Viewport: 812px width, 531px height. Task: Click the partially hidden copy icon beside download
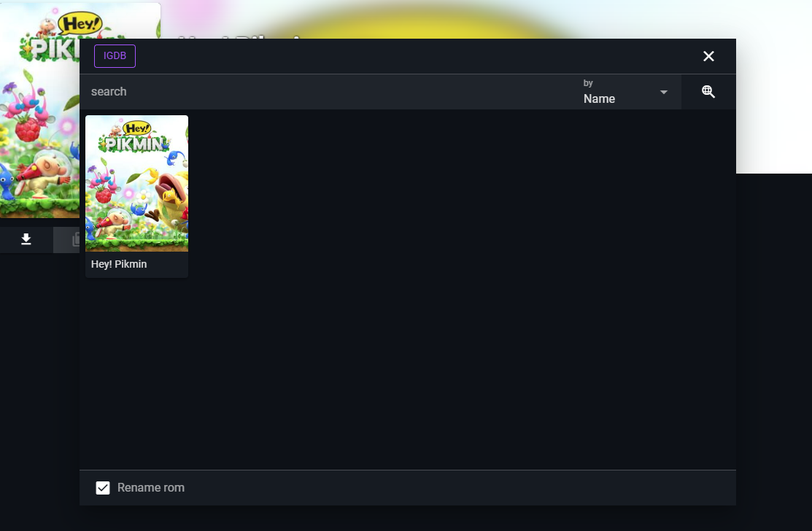(x=74, y=239)
